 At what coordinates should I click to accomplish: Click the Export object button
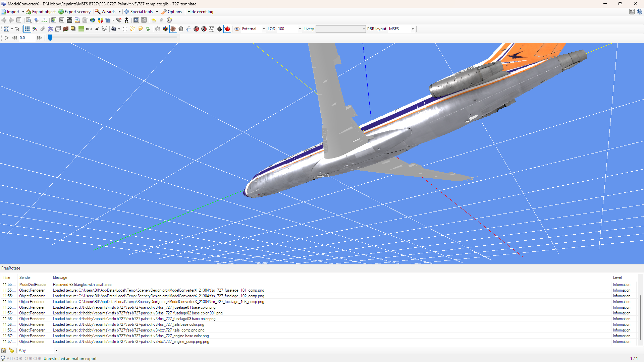tap(41, 12)
